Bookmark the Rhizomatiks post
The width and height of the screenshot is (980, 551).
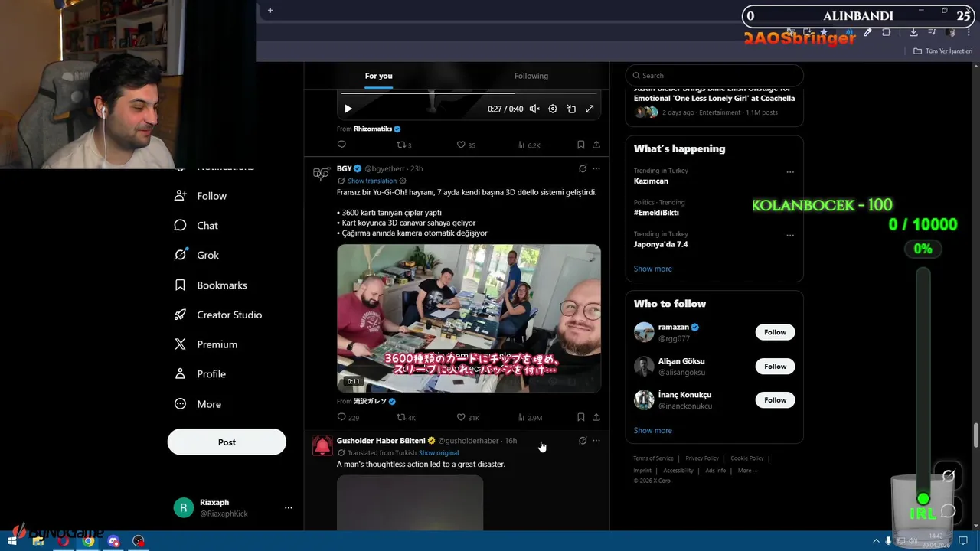click(580, 145)
